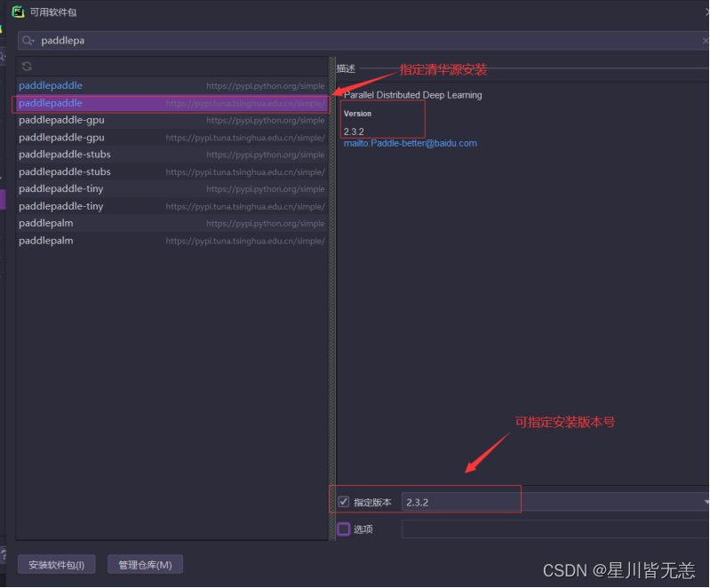Viewport: 710px width, 588px height.
Task: Enable the 选项 checkbox
Action: click(344, 528)
